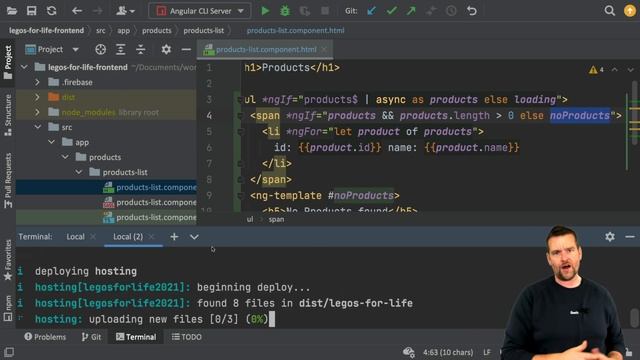Collapse the legos-for-life-frontend root folder

point(24,67)
